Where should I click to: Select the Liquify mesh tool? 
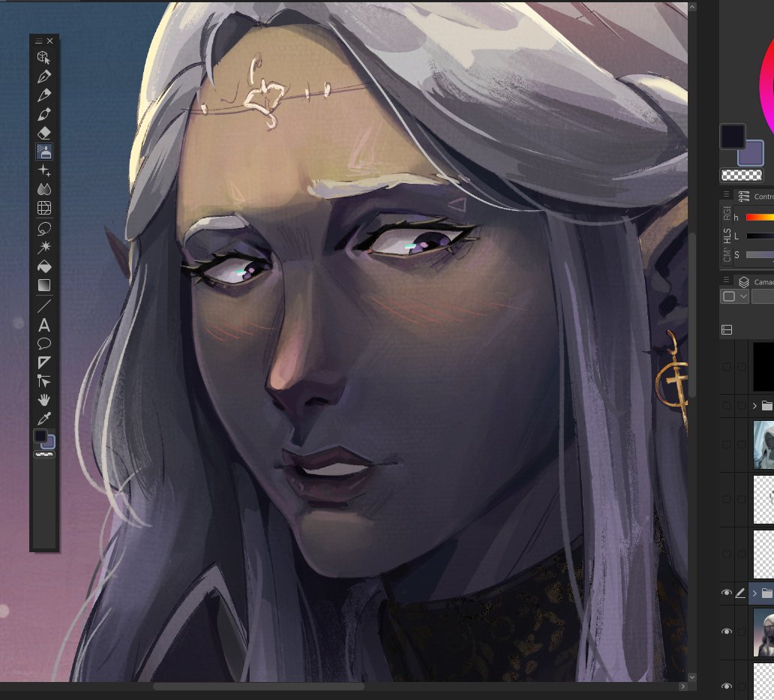click(44, 209)
